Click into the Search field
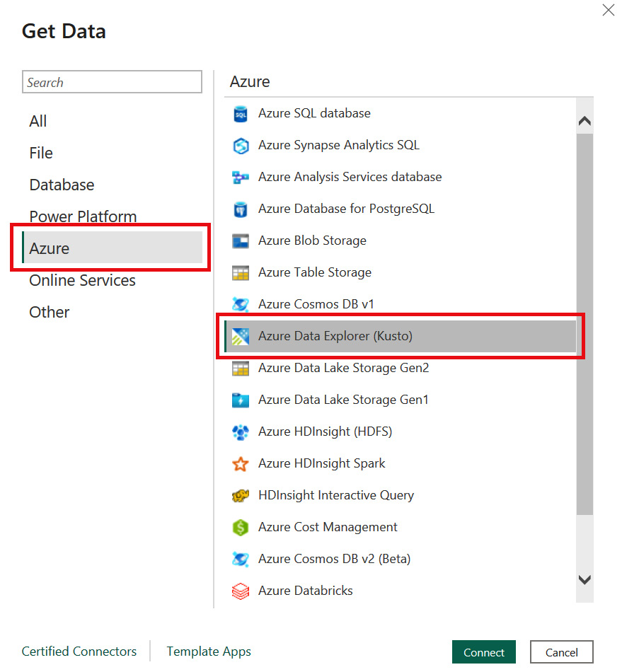622x672 pixels. 112,82
